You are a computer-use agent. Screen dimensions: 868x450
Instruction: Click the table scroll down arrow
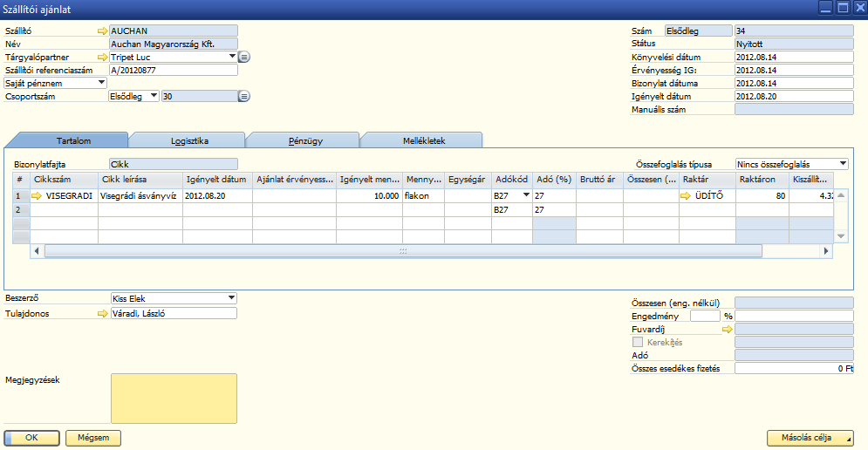(x=840, y=236)
